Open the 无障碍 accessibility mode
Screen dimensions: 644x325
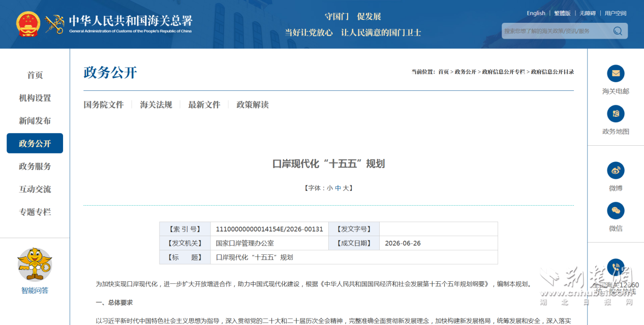tap(588, 13)
